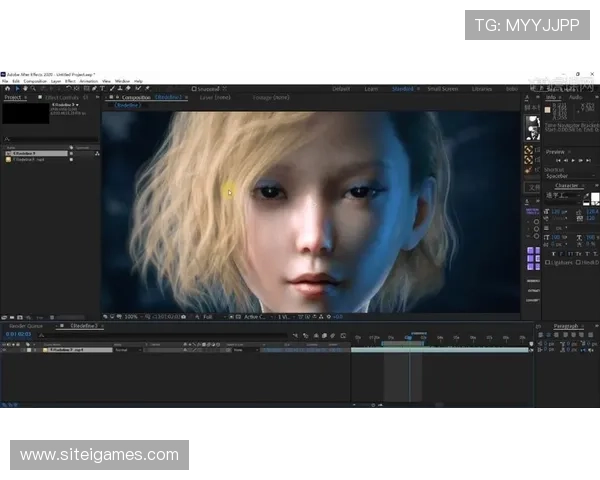The height and width of the screenshot is (480, 600).
Task: Open the Full resolution dropdown
Action: click(x=209, y=316)
